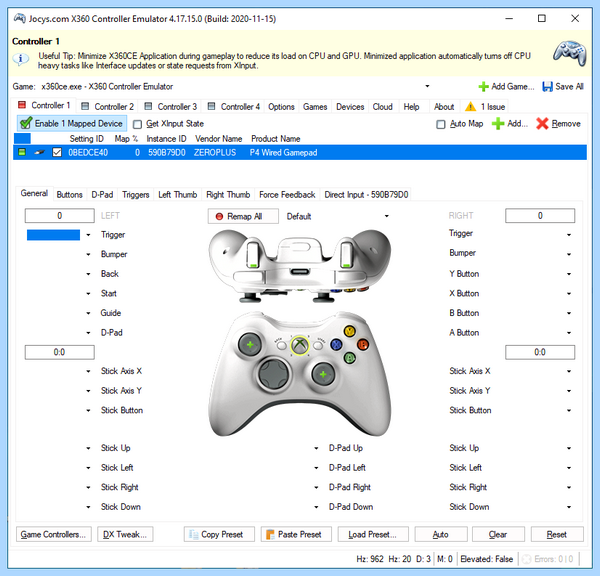Click the red X Remove icon
Screen dimensions: 600x576
(542, 124)
